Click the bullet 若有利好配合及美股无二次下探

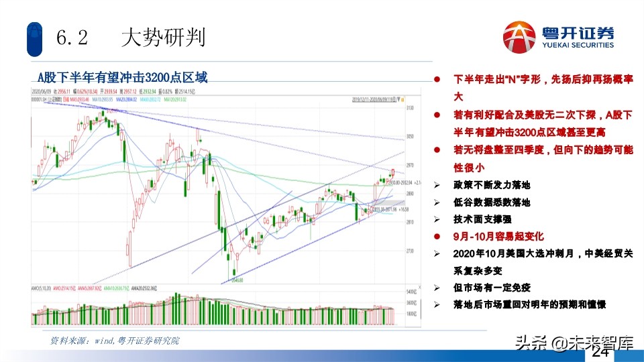point(543,123)
